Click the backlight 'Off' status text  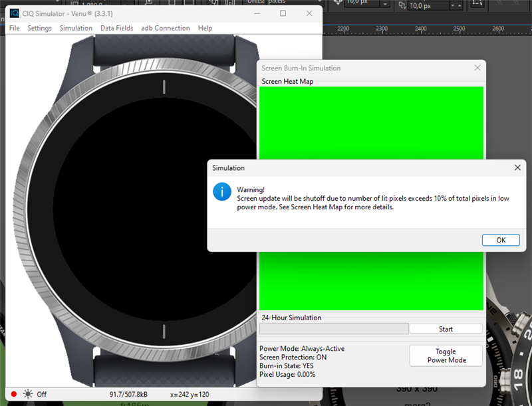tap(41, 394)
